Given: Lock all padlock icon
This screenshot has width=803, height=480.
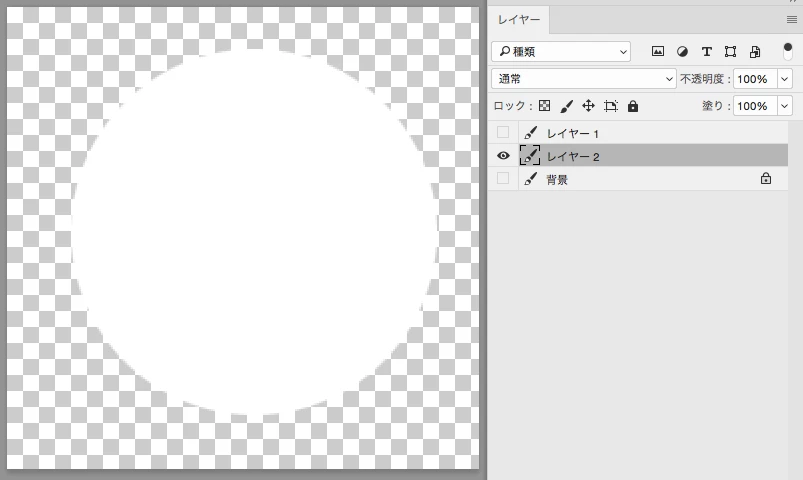Looking at the screenshot, I should 633,106.
